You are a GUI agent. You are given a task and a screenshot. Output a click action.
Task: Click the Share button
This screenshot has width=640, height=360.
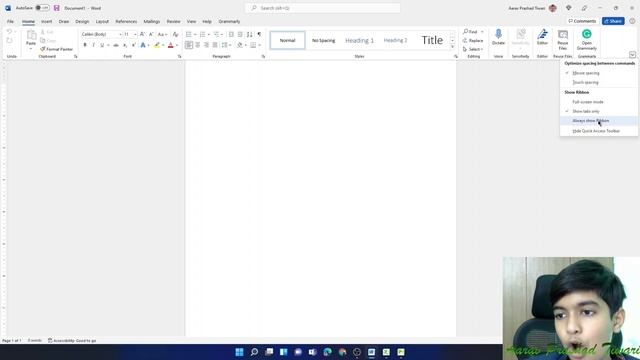[613, 21]
